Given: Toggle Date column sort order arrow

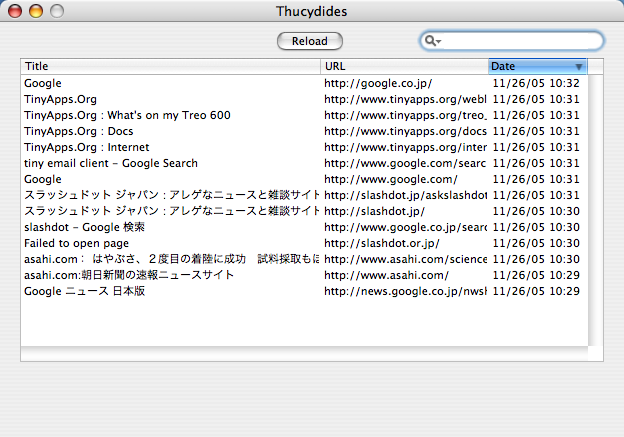Looking at the screenshot, I should click(578, 66).
